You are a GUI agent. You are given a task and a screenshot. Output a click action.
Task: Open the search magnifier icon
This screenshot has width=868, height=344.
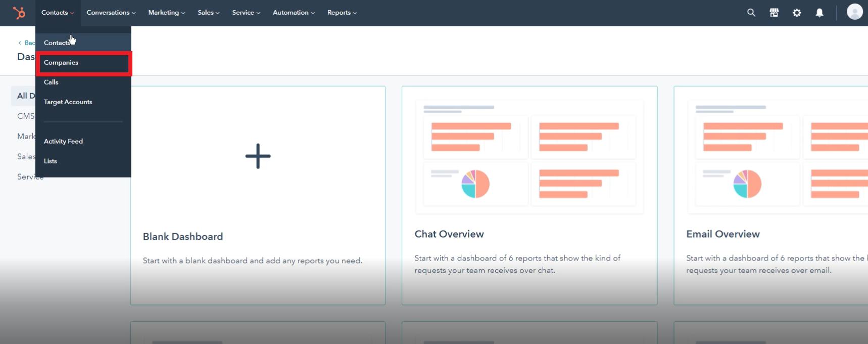pyautogui.click(x=751, y=13)
